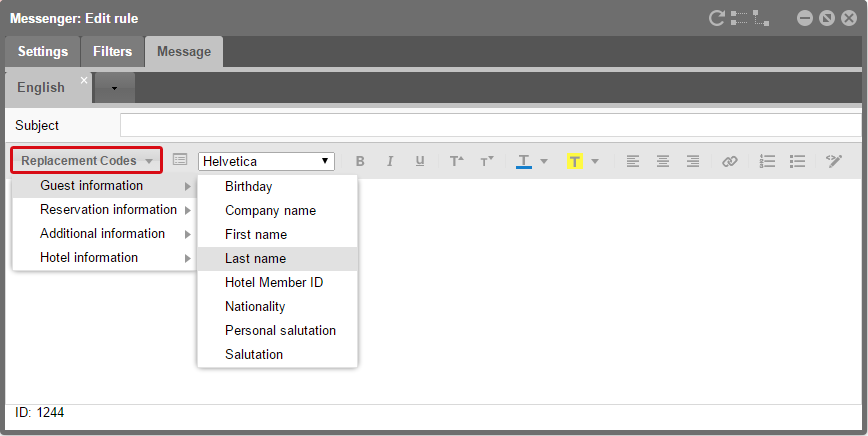Insert a hyperlink using the link icon
Screen dimensions: 868x436
point(729,161)
